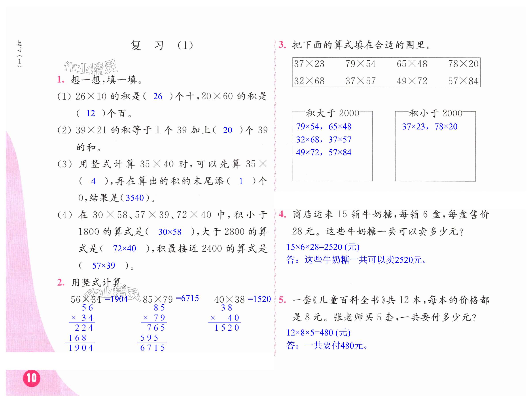Click the answer line "答：这些牛奶糖一共可以卖2520元。"
The width and height of the screenshot is (532, 402).
tap(357, 260)
